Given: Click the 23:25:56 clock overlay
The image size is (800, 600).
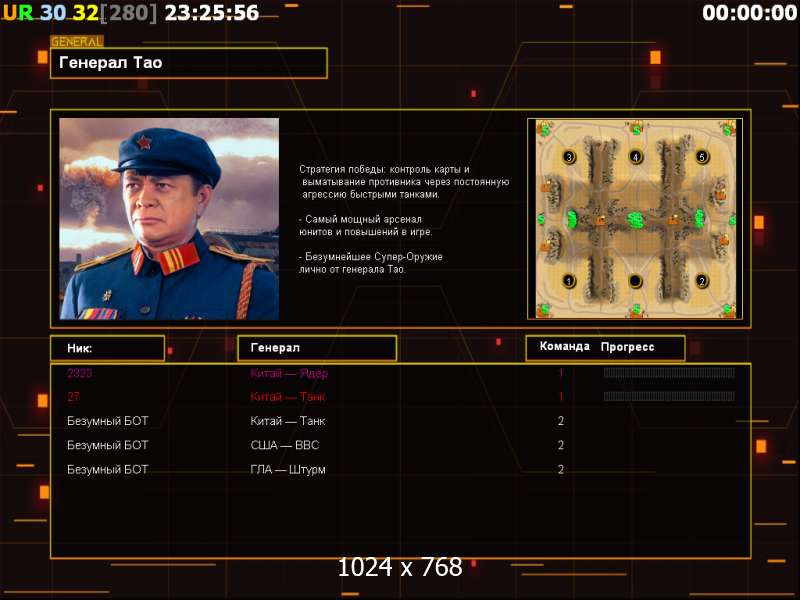Looking at the screenshot, I should (212, 13).
